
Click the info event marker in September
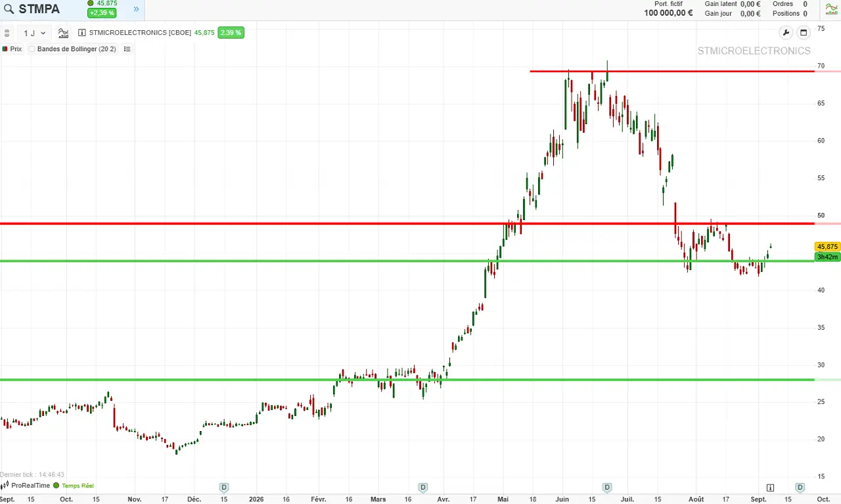click(770, 488)
